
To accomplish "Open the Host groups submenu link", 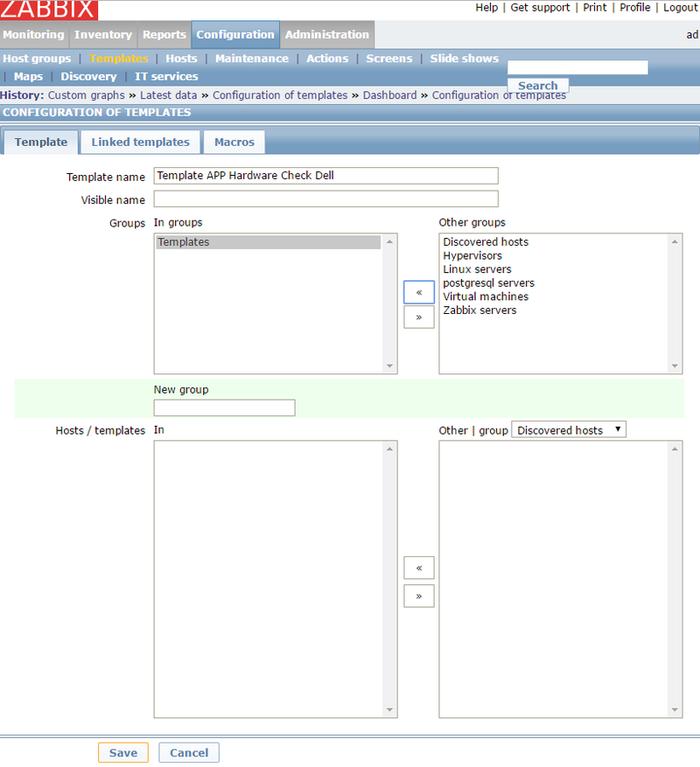I will click(37, 58).
